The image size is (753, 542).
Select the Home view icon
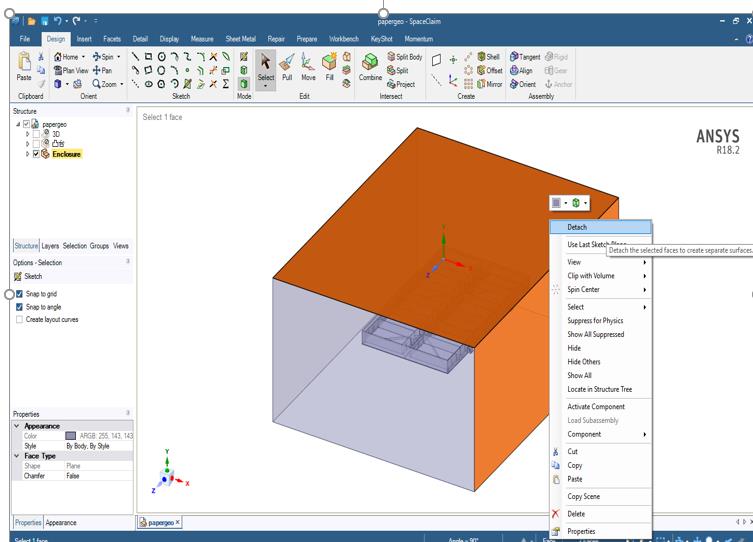(58, 57)
